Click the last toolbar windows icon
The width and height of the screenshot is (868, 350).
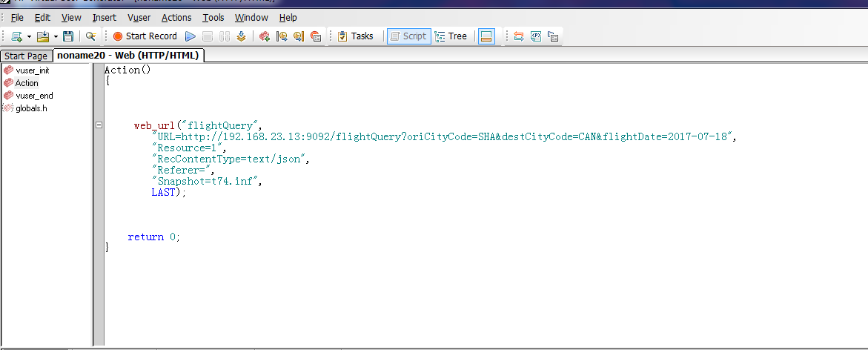pyautogui.click(x=553, y=36)
